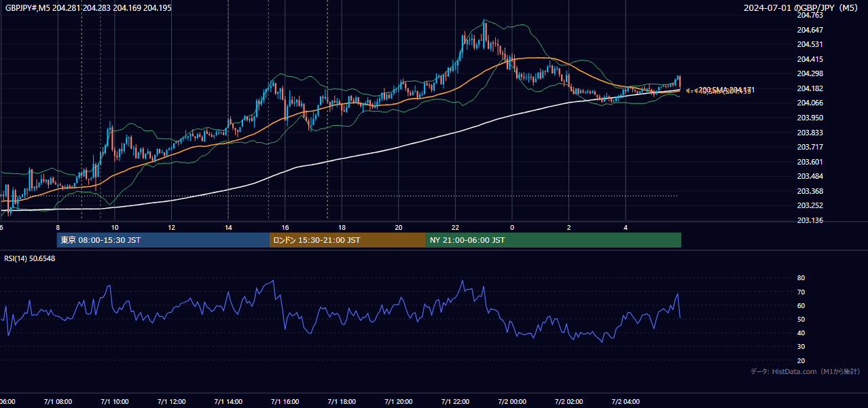Click the 7/2 00:00 bottom time label
868x408 pixels.
512,402
